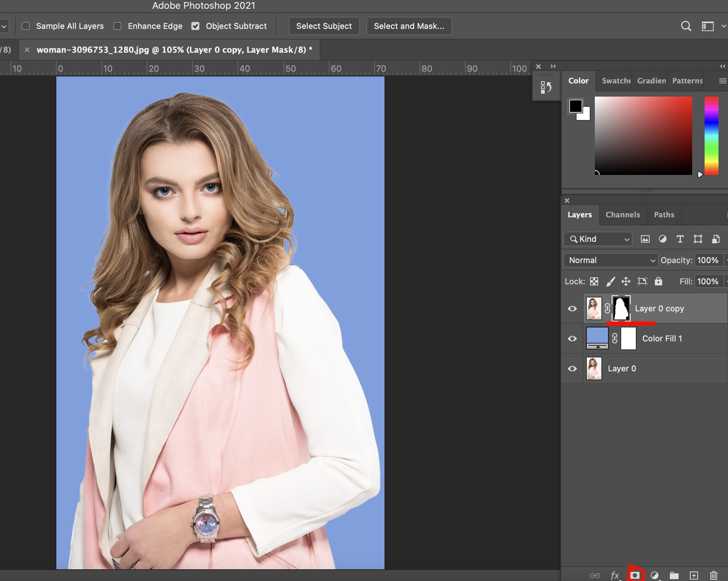
Task: Open the Swatches panel tab
Action: click(x=616, y=80)
